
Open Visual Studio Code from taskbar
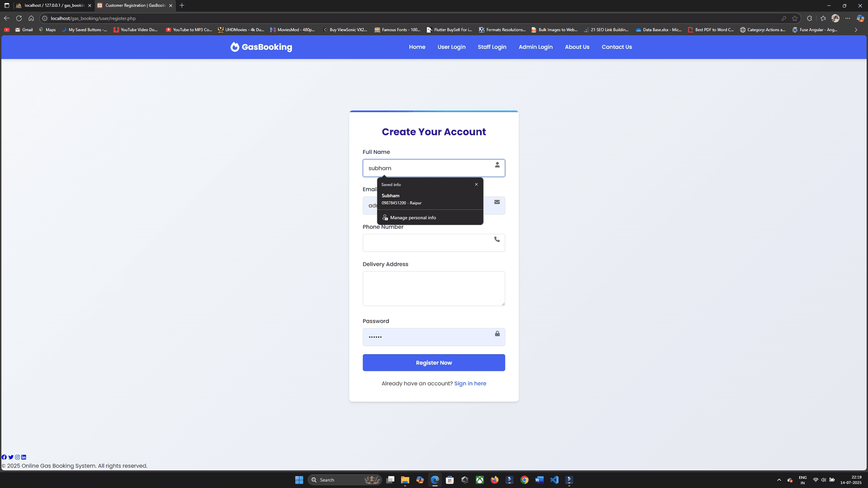[554, 480]
